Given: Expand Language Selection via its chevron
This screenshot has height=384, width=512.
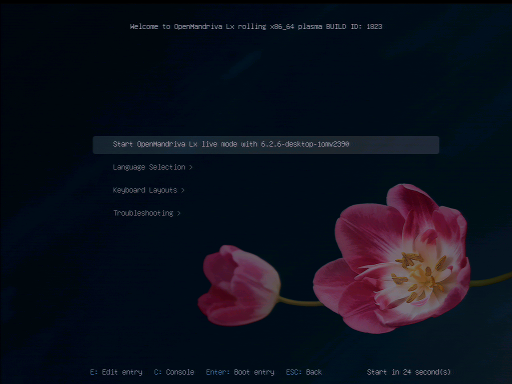Looking at the screenshot, I should (191, 167).
